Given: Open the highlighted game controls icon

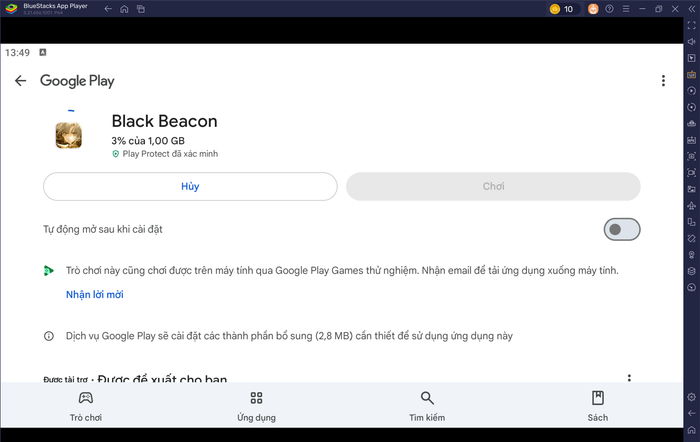Looking at the screenshot, I should coord(692,75).
